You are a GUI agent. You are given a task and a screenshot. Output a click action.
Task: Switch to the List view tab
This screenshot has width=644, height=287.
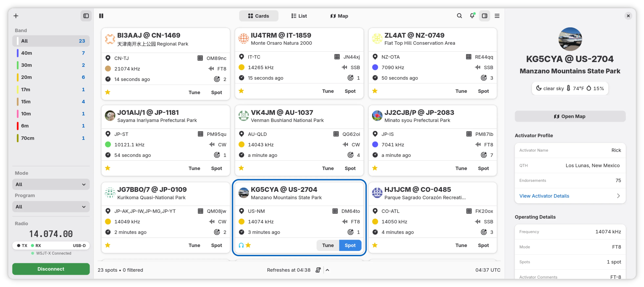pyautogui.click(x=299, y=16)
